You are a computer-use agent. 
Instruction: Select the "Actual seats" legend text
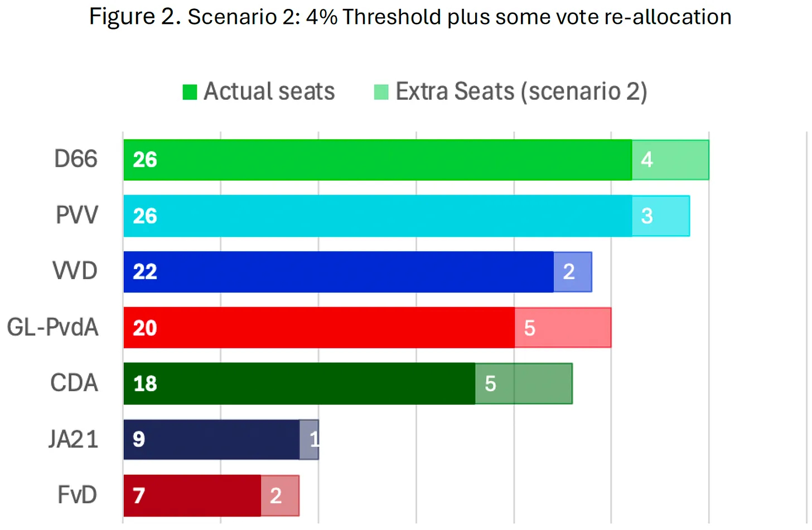(x=269, y=91)
